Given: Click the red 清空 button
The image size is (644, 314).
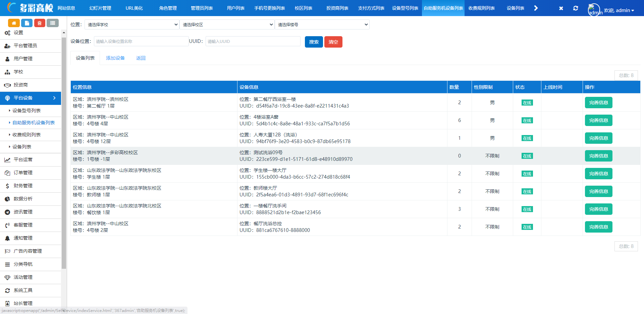Looking at the screenshot, I should point(333,42).
